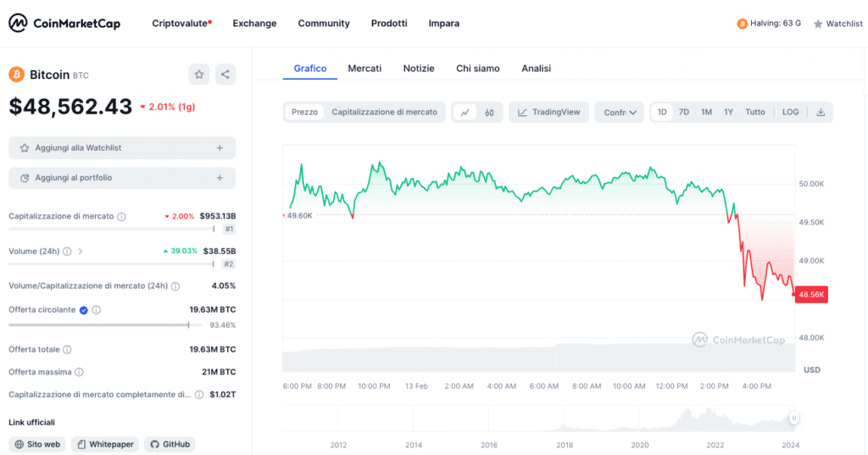Image resolution: width=868 pixels, height=455 pixels.
Task: Download chart data with the download icon
Action: 821,113
